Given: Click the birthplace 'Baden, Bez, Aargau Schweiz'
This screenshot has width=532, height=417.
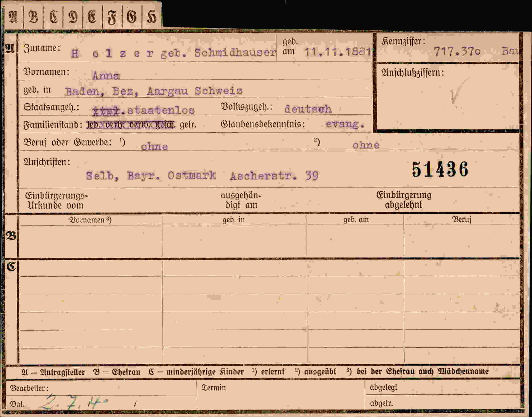Looking at the screenshot, I should click(154, 91).
